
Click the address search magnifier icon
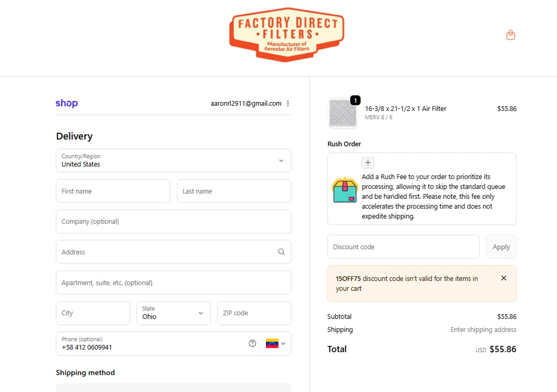(281, 252)
